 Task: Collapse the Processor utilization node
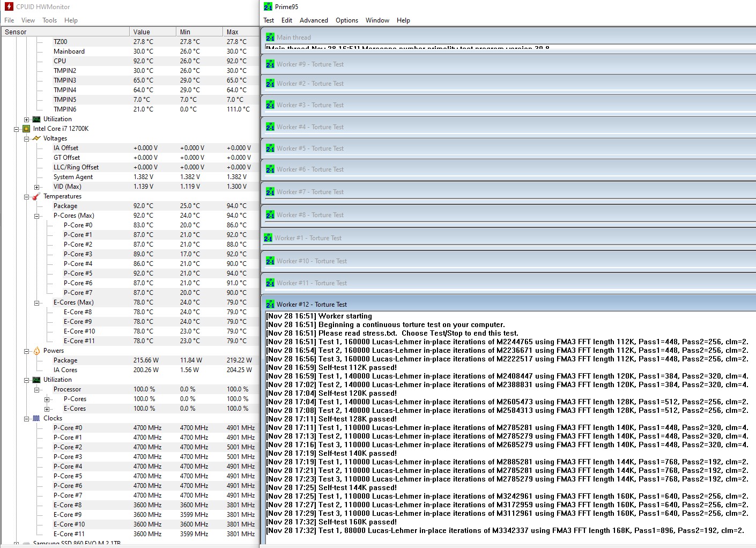click(36, 390)
